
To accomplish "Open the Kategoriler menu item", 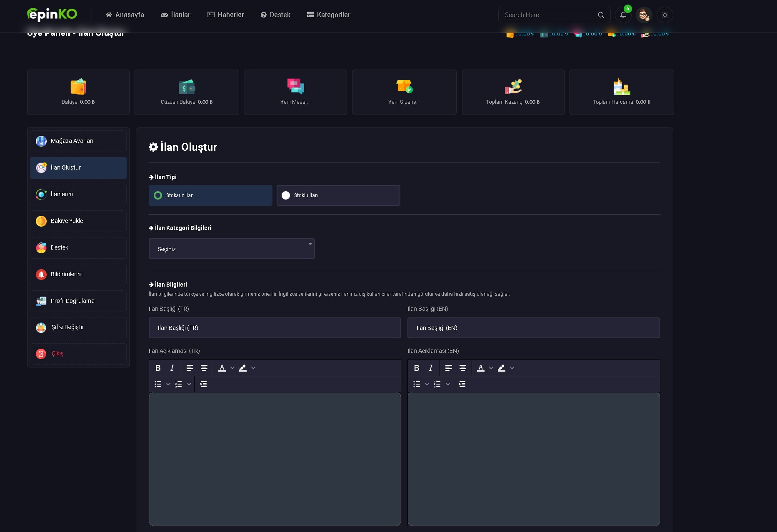I will 328,15.
